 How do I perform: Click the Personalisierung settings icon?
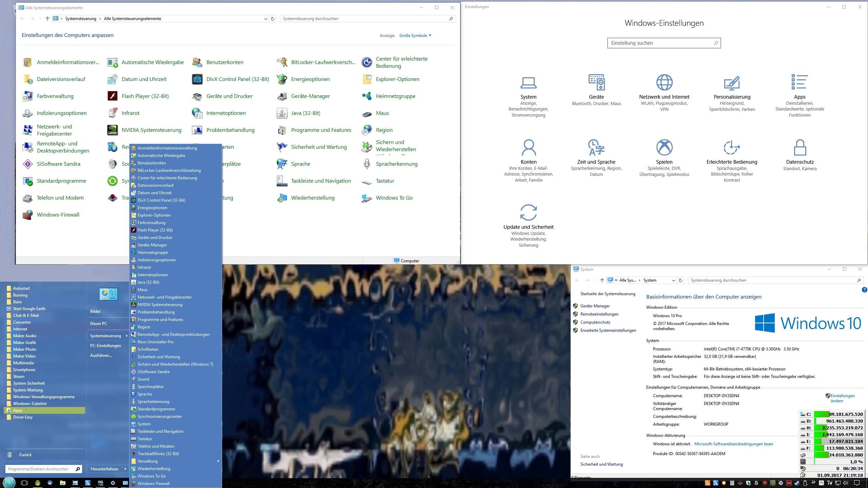coord(732,83)
